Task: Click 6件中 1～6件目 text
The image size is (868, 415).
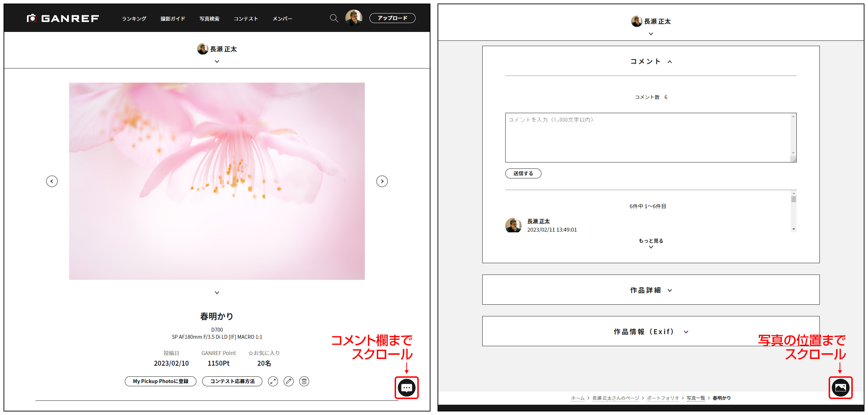Action: click(x=648, y=206)
